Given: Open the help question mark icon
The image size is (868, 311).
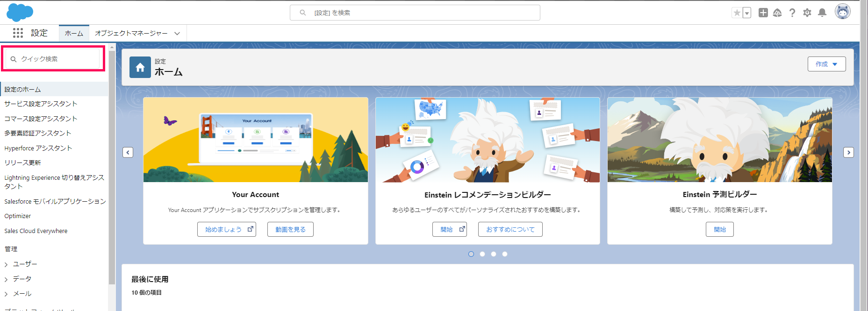Looking at the screenshot, I should [792, 13].
